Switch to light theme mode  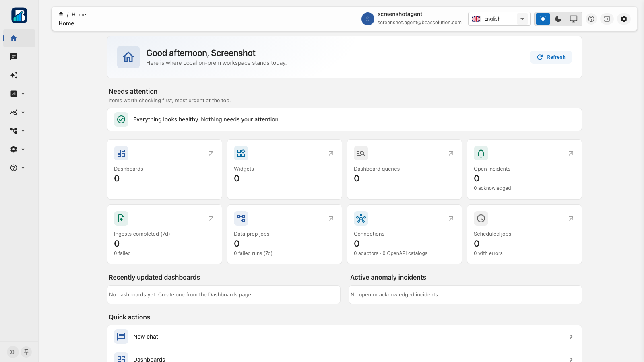pyautogui.click(x=543, y=19)
